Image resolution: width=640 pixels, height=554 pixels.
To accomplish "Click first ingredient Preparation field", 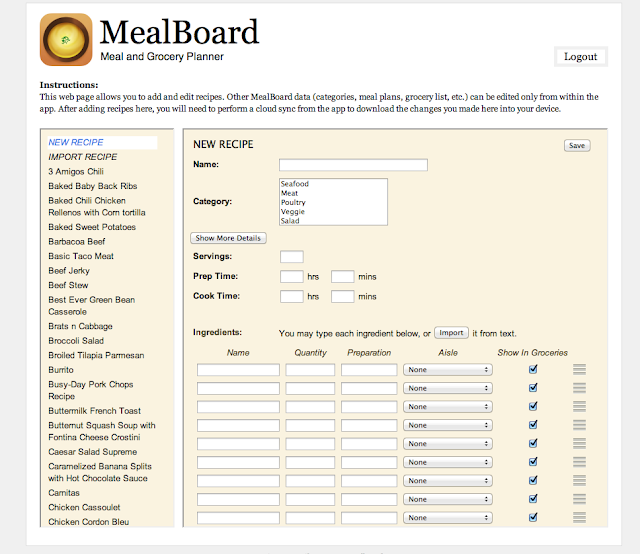I will click(369, 370).
